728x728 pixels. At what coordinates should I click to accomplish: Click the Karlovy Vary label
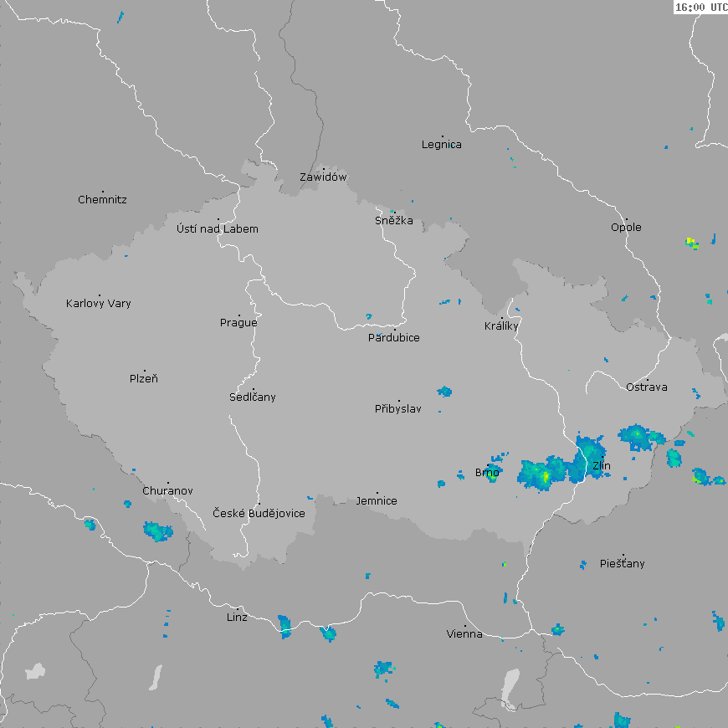[x=99, y=304]
